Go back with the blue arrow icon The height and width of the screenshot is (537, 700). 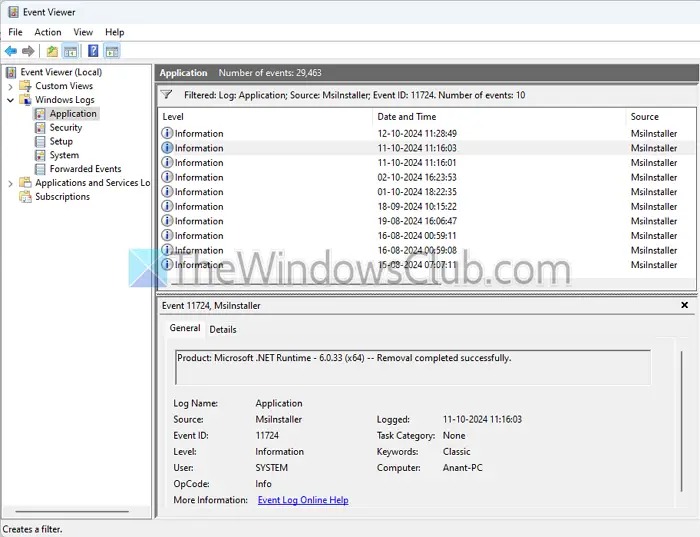[11, 51]
